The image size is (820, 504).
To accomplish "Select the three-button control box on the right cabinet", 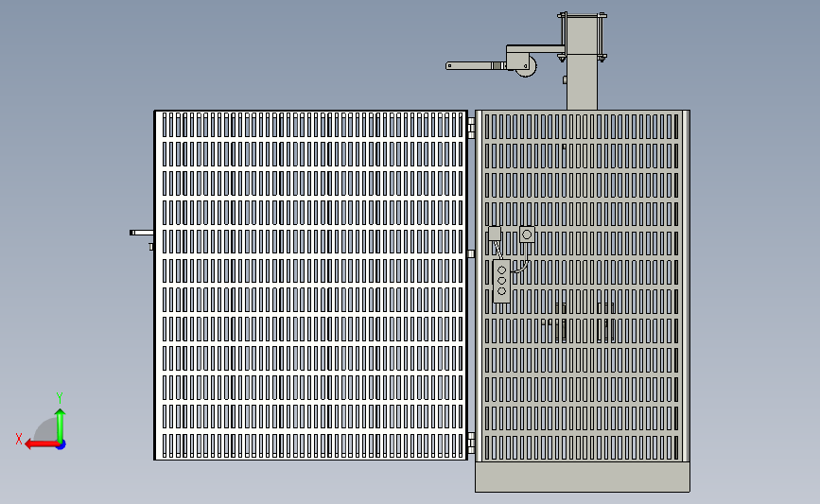I will 501,281.
